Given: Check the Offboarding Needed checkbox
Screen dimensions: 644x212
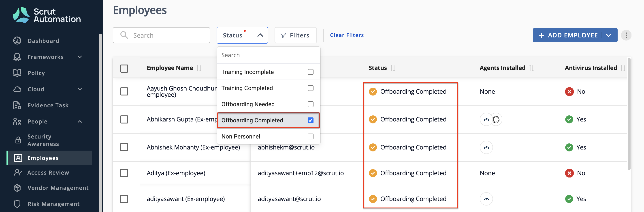Looking at the screenshot, I should click(x=310, y=104).
